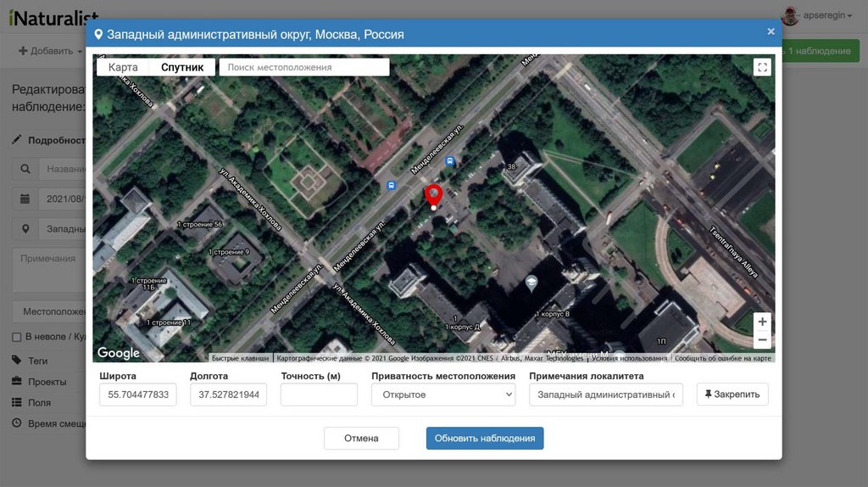
Task: Zoom out on the map
Action: 762,340
